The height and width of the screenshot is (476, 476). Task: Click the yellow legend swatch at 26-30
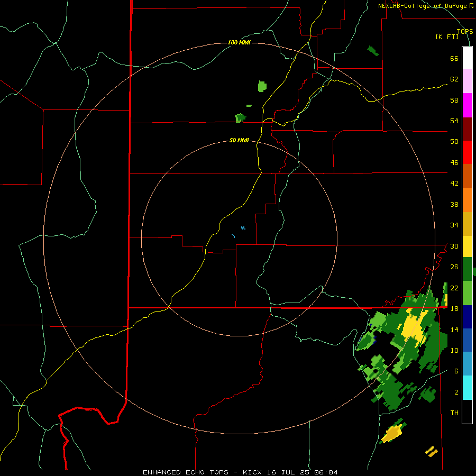[x=467, y=246]
